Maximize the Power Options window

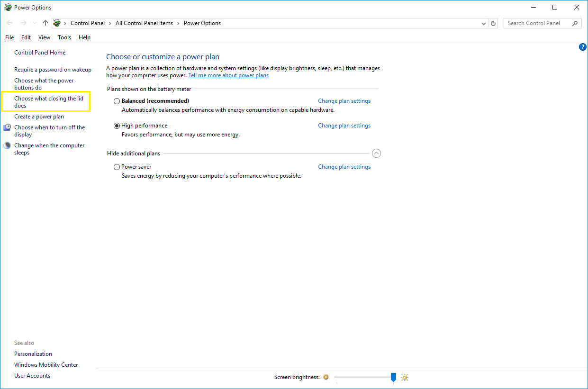[555, 7]
